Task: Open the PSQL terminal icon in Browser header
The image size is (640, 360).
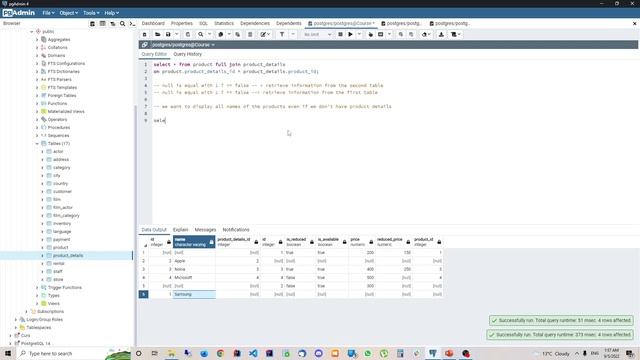Action: [132, 24]
